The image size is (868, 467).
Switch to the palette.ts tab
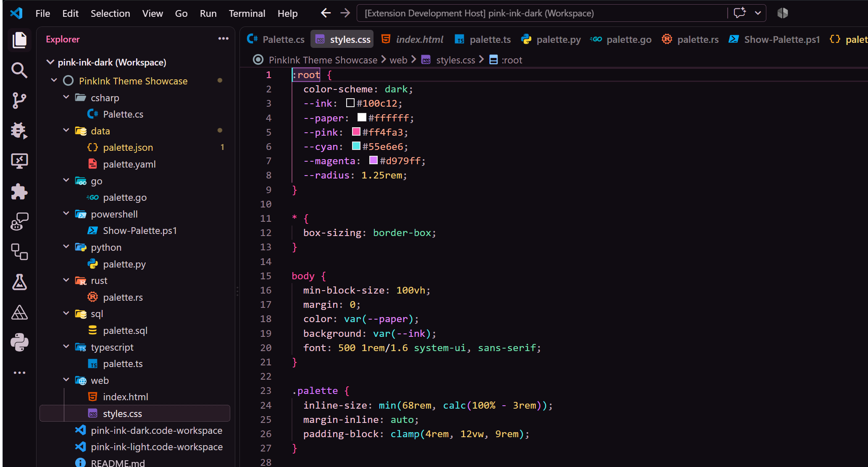483,39
